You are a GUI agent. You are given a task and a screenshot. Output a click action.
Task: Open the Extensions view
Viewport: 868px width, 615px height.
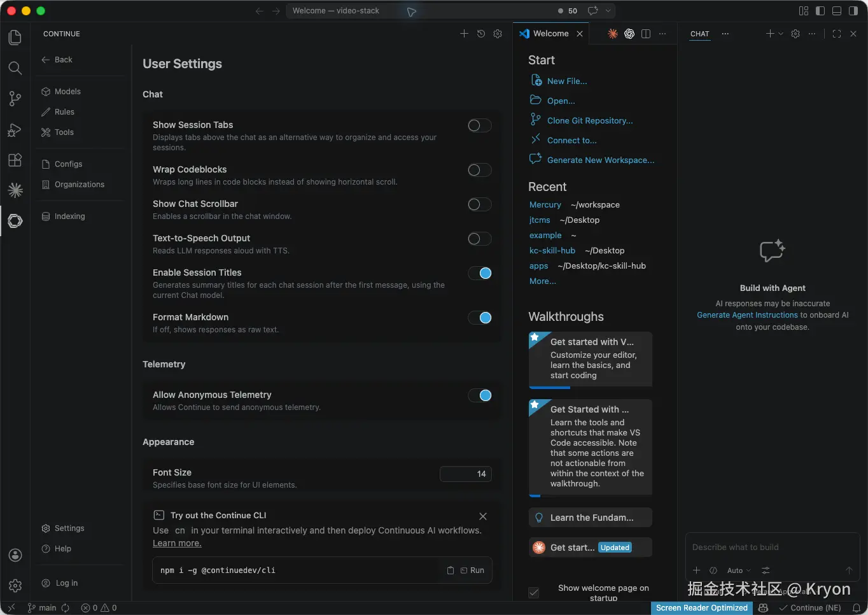click(x=15, y=160)
